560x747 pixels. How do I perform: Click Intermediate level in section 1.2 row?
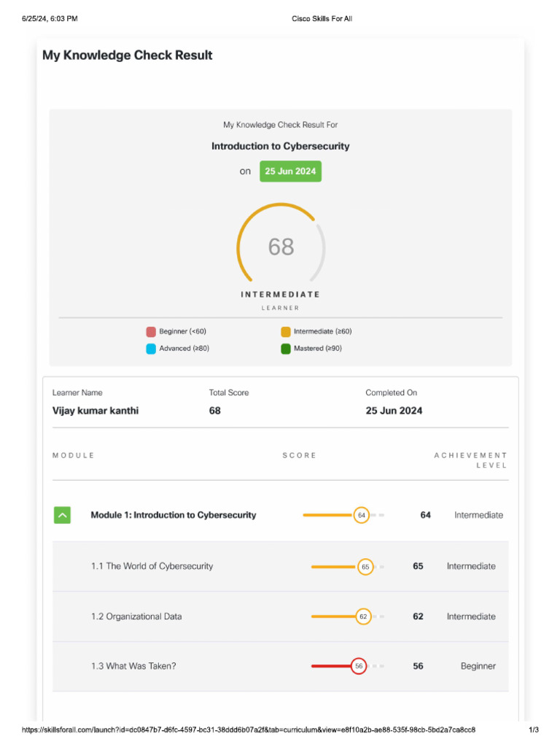tap(471, 616)
